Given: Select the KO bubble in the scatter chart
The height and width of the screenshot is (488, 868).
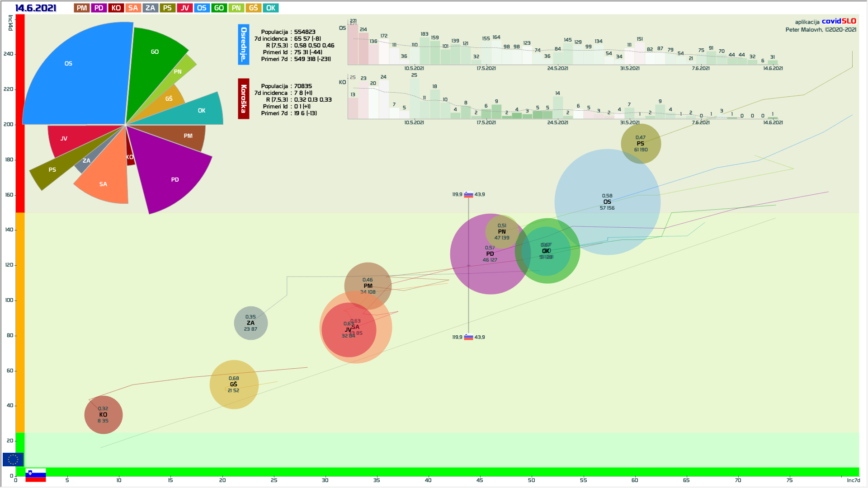Looking at the screenshot, I should pyautogui.click(x=104, y=415).
